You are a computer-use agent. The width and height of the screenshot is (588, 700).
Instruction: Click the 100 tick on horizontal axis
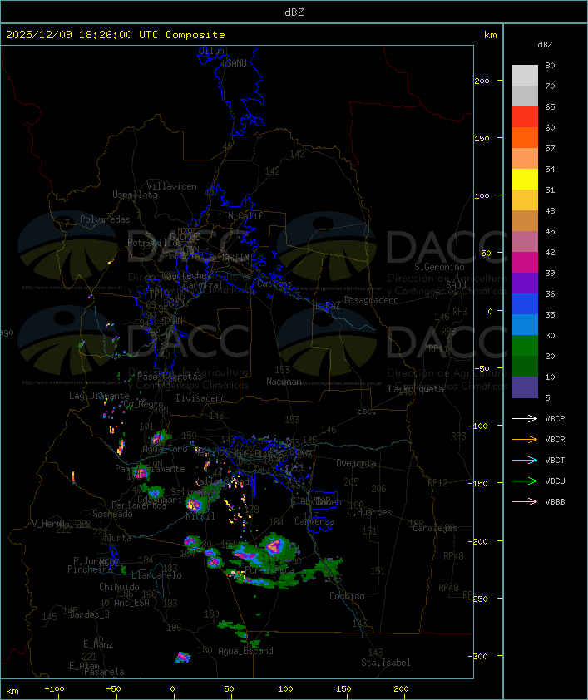[x=286, y=689]
